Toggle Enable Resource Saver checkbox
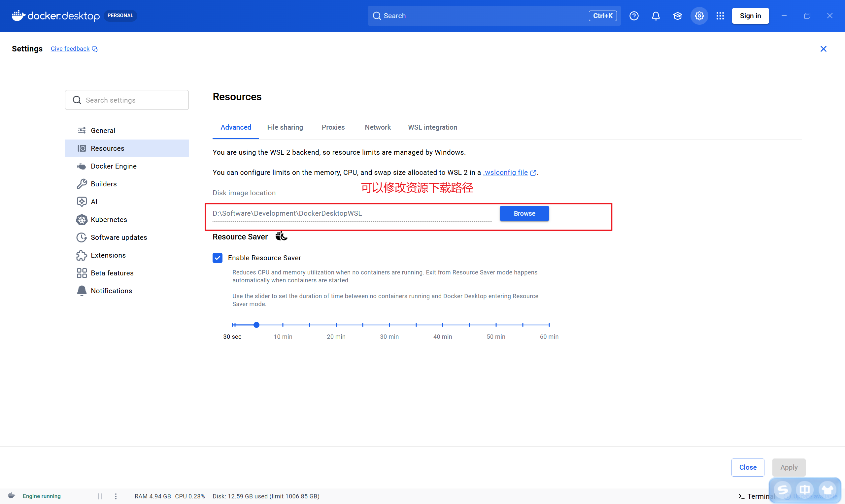Image resolution: width=845 pixels, height=504 pixels. 218,258
